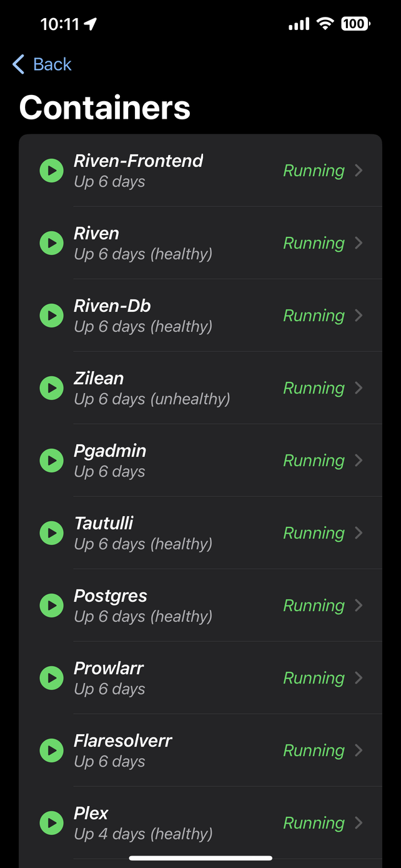
Task: Tap the Back navigation link
Action: (x=41, y=64)
